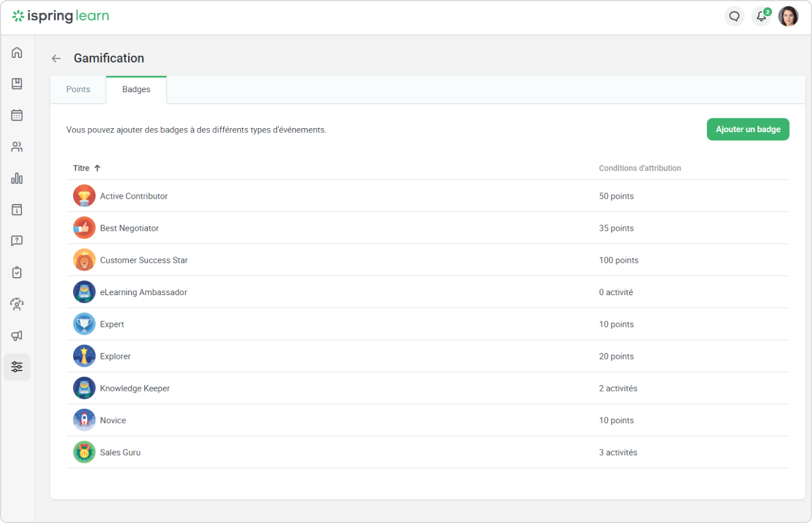
Task: Go back using the arrow beside Gamification
Action: (x=56, y=59)
